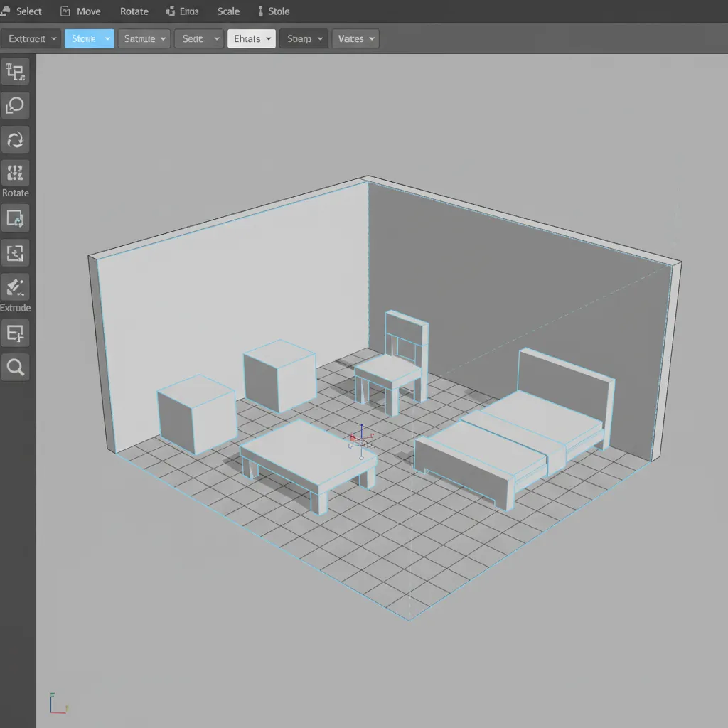Click the colored axis gizmo in the viewport
Image resolution: width=728 pixels, height=728 pixels.
(x=361, y=439)
